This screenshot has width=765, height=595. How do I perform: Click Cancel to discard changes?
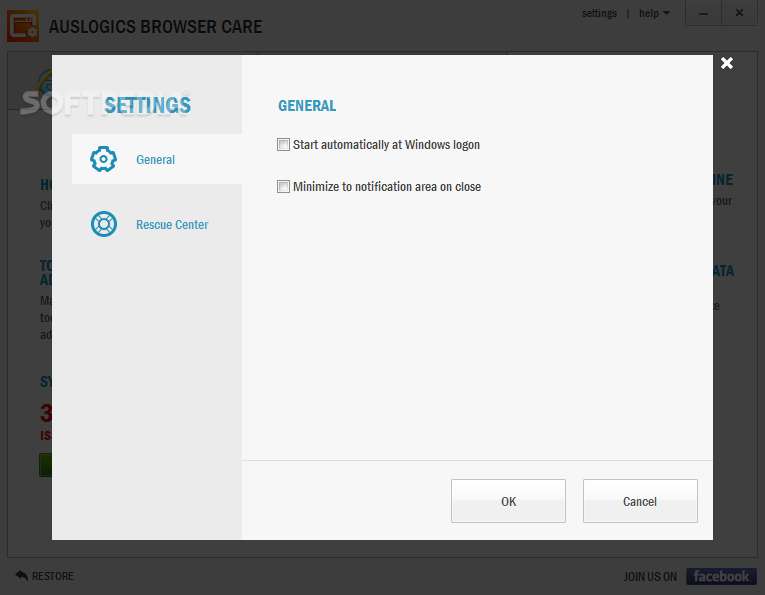(x=640, y=501)
